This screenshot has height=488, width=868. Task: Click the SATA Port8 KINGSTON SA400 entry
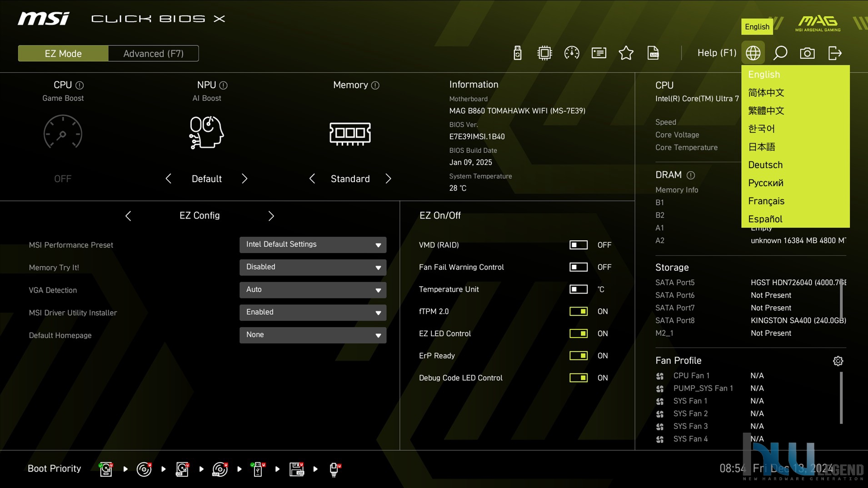pos(750,320)
